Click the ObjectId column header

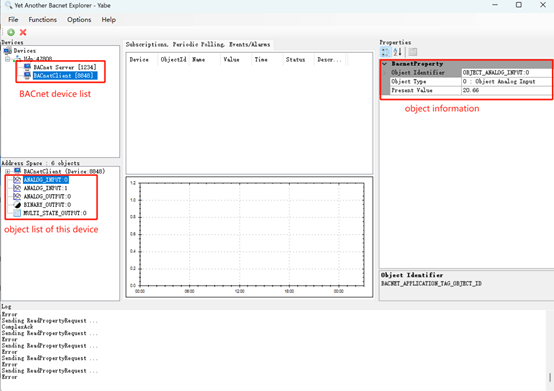point(173,60)
